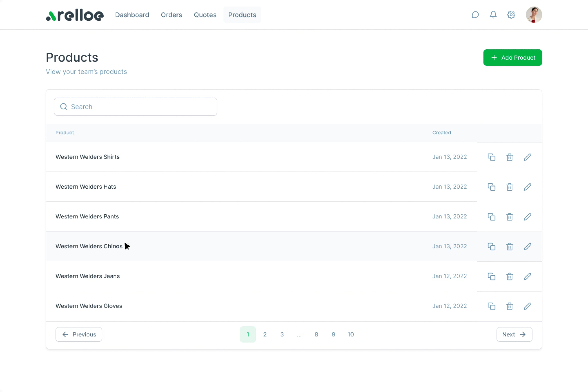Open the settings gear icon

[x=511, y=15]
